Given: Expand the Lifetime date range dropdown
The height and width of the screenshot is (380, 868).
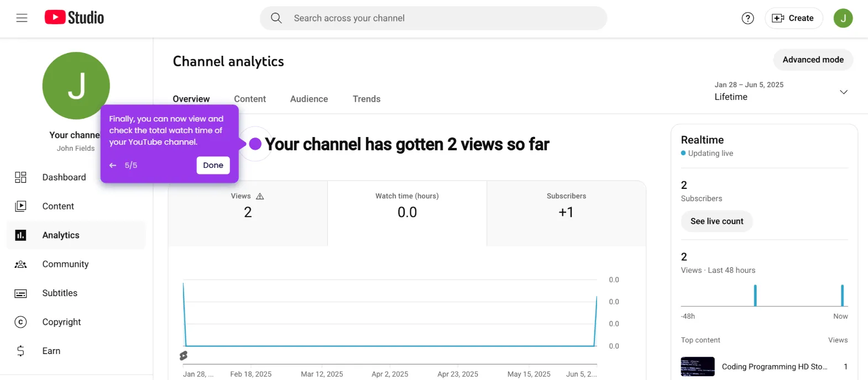Looking at the screenshot, I should 781,91.
